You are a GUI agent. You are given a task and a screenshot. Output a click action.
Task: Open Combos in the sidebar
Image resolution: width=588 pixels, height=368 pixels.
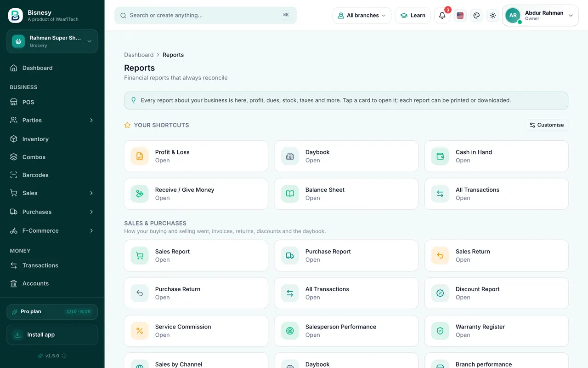pyautogui.click(x=52, y=157)
